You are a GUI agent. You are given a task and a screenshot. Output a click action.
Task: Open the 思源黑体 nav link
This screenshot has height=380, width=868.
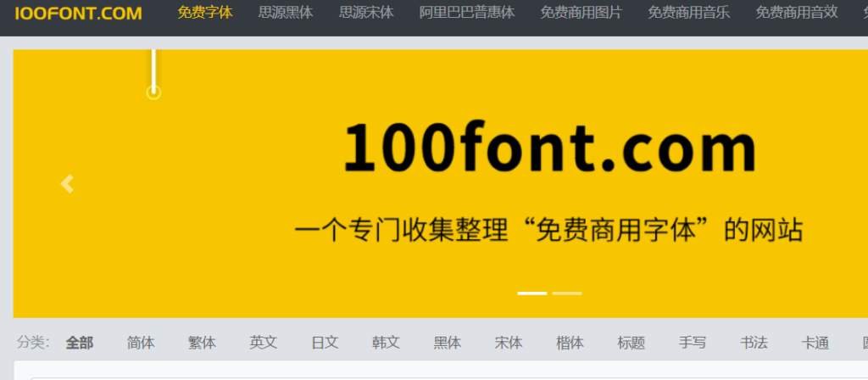tap(286, 13)
